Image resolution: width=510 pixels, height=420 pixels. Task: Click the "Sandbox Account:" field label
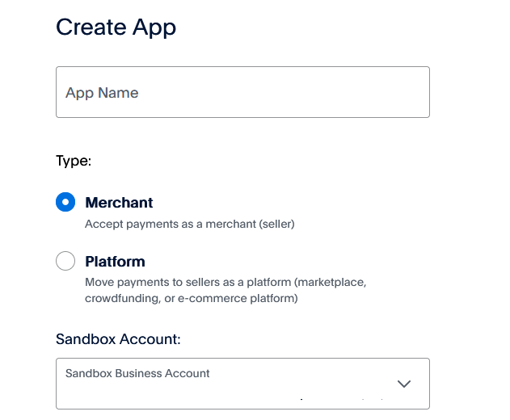tap(118, 339)
